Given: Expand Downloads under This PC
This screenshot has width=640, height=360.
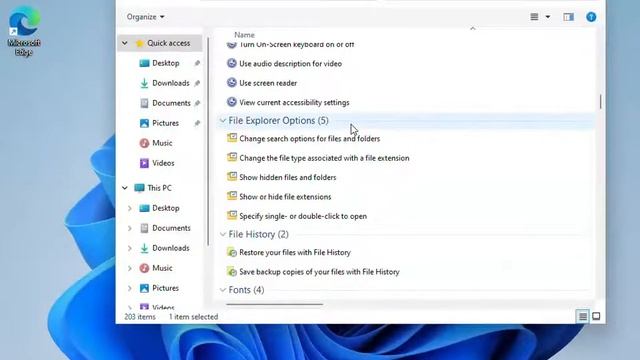Looking at the screenshot, I should point(130,248).
